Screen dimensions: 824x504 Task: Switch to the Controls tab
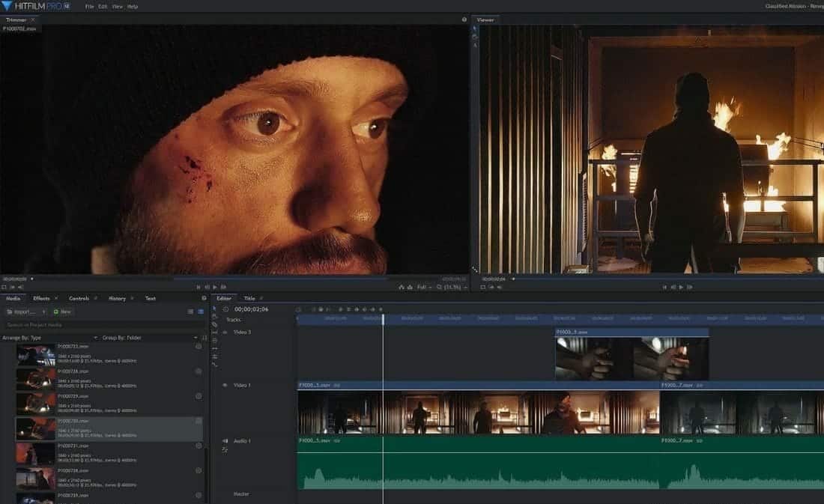coord(79,298)
